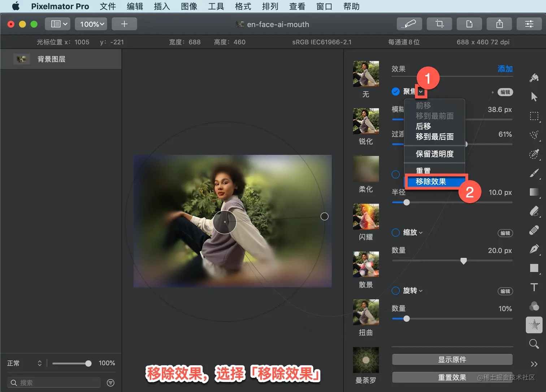Pick the Repair bandage tool
This screenshot has height=392, width=546.
pos(534,230)
